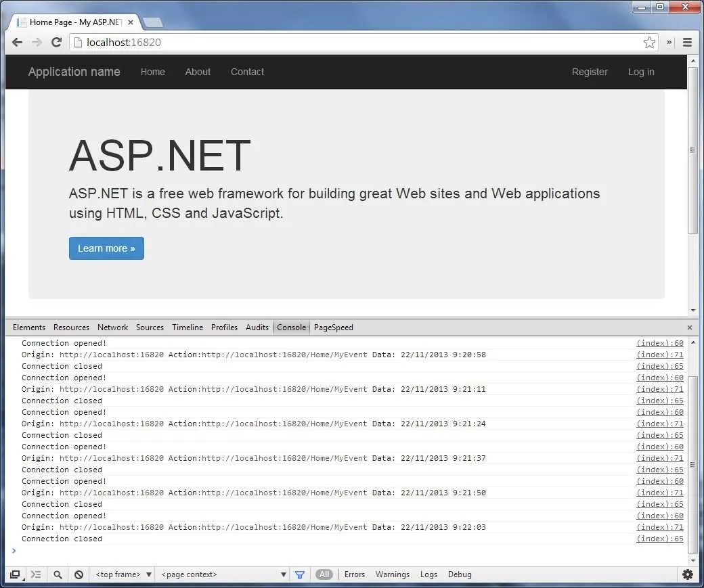Open the DevTools search magnifier
704x588 pixels.
pyautogui.click(x=58, y=574)
